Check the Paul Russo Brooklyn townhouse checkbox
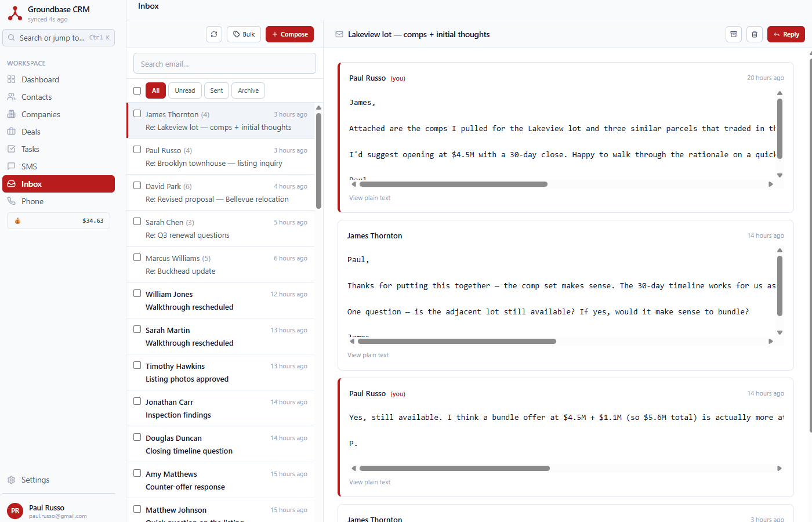Image resolution: width=812 pixels, height=522 pixels. tap(137, 150)
